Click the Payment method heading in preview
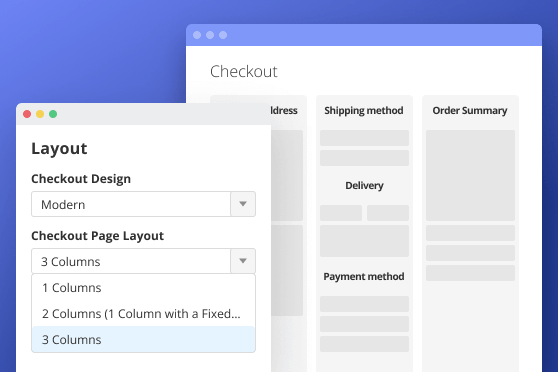 [364, 277]
